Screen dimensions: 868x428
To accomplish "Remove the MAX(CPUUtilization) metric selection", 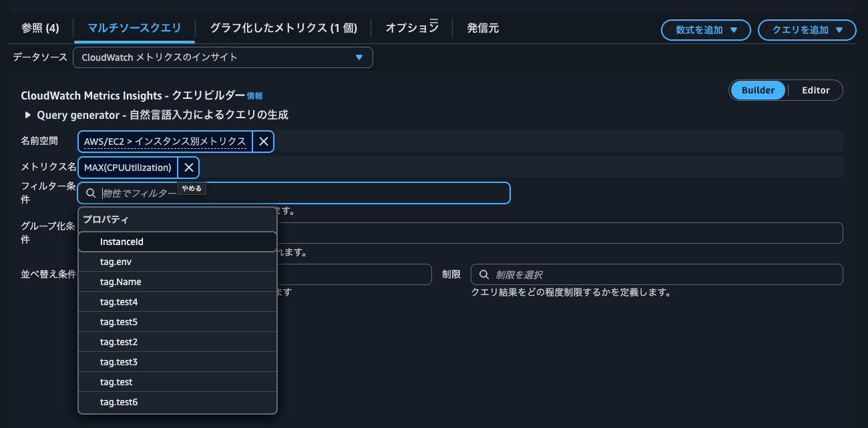I will (189, 167).
